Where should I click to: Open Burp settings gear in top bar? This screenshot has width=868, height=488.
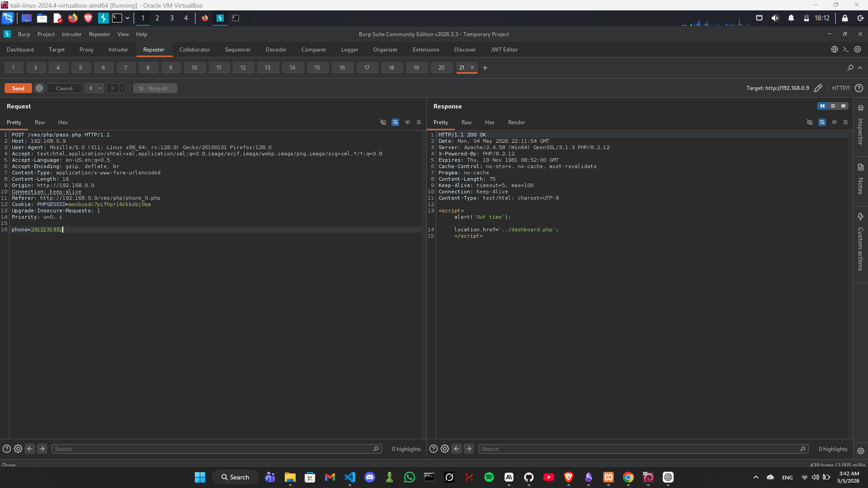click(x=858, y=49)
